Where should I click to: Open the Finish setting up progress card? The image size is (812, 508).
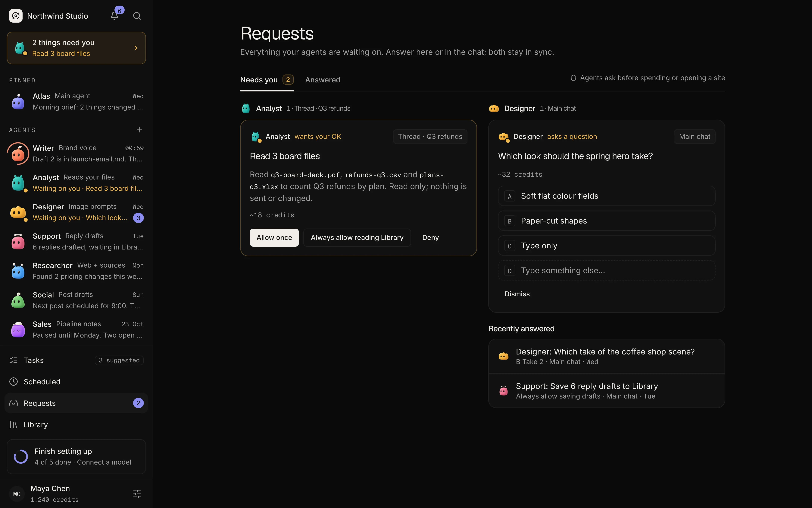(x=76, y=457)
